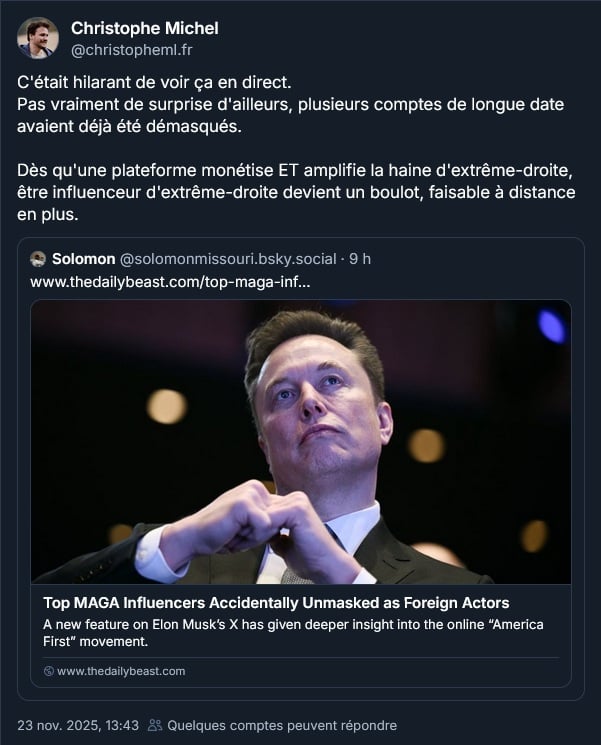Open the "23 nov. 2025, 13:43" post date
Screen dimensions: 601x745
(78, 725)
